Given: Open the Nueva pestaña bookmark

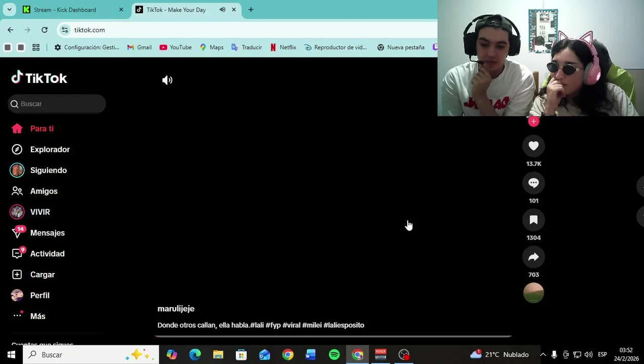Looking at the screenshot, I should 401,48.
